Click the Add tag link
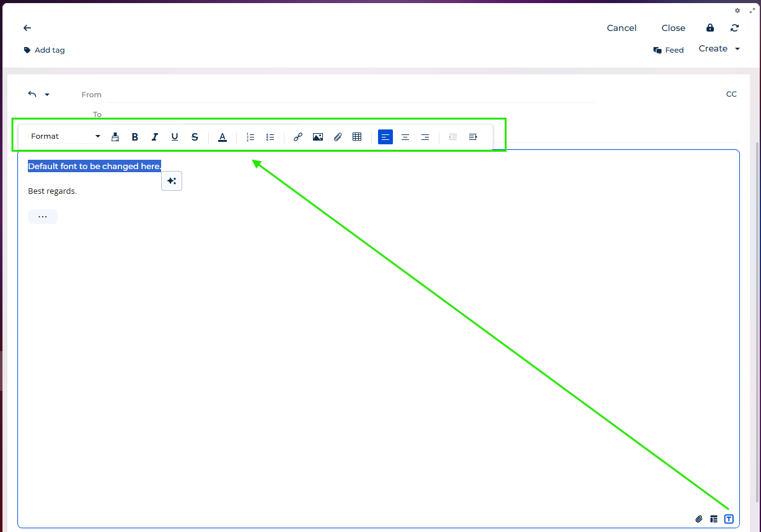This screenshot has width=761, height=532. tap(44, 50)
